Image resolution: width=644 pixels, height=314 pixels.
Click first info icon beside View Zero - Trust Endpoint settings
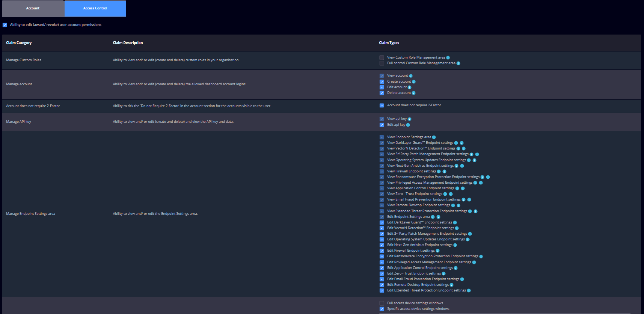[445, 194]
